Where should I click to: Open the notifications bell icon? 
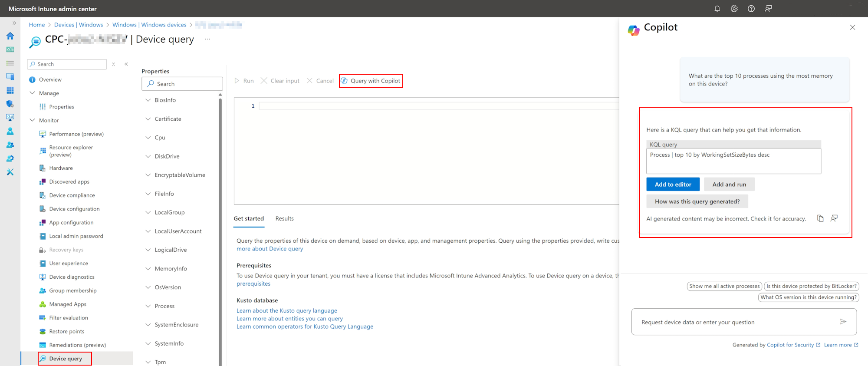point(717,9)
